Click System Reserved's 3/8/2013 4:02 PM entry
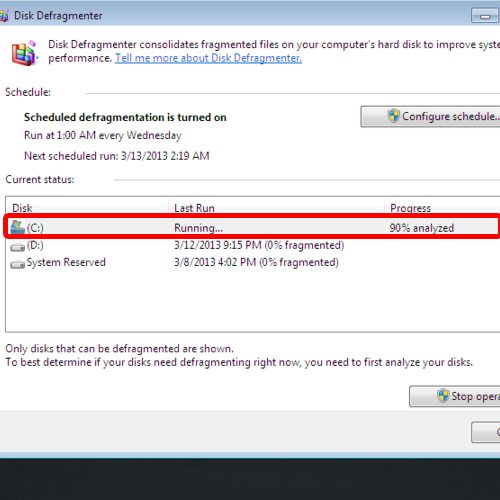500x500 pixels. click(x=256, y=262)
